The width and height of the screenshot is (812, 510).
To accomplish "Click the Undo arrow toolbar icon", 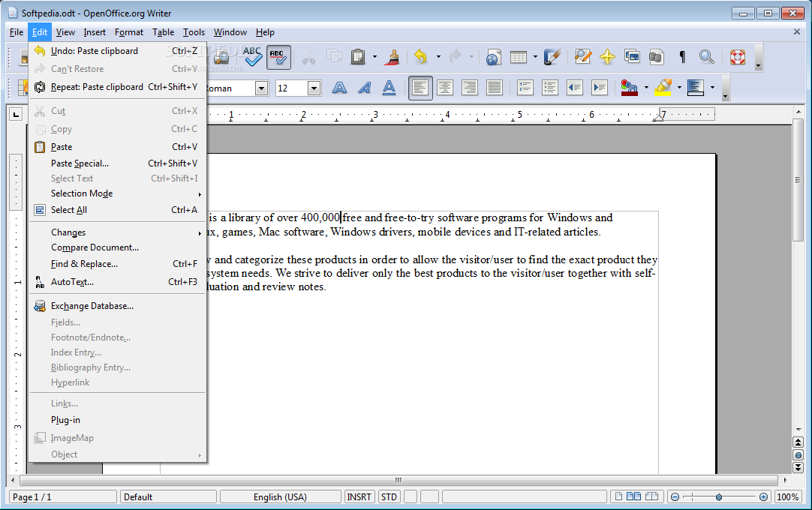I will (421, 56).
